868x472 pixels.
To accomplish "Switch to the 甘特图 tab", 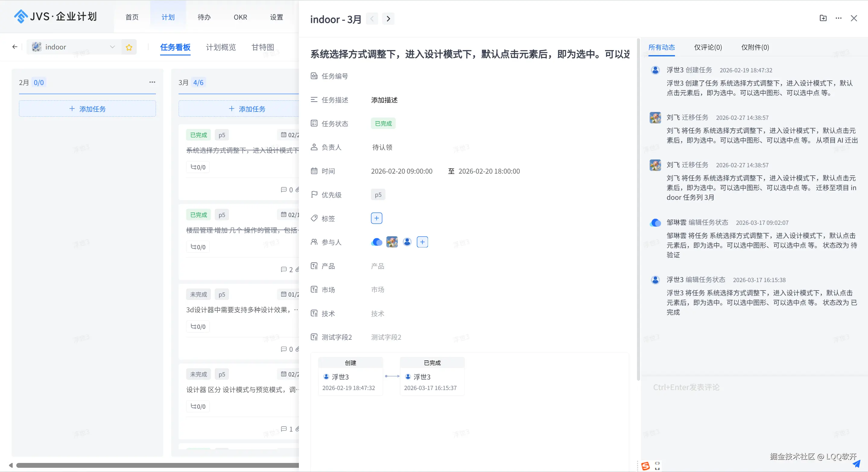I will (263, 47).
